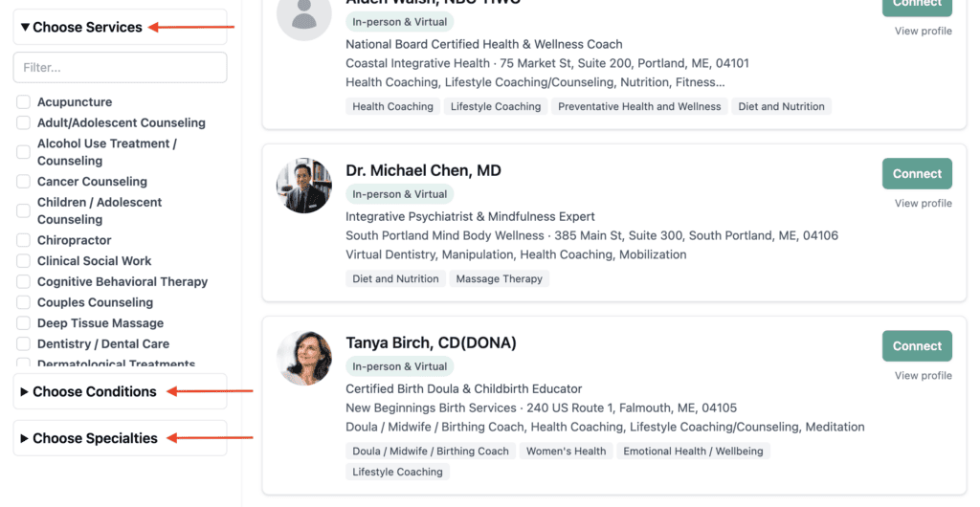Viewport: 980px width, 507px height.
Task: Connect with Tanya Birch
Action: [x=917, y=346]
